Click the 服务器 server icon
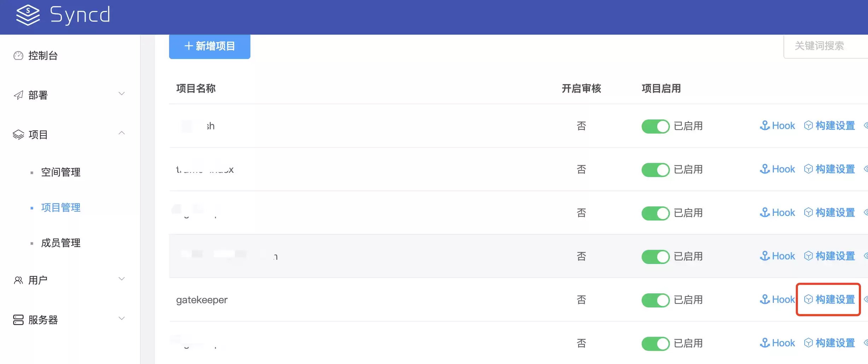The width and height of the screenshot is (868, 364). [18, 320]
